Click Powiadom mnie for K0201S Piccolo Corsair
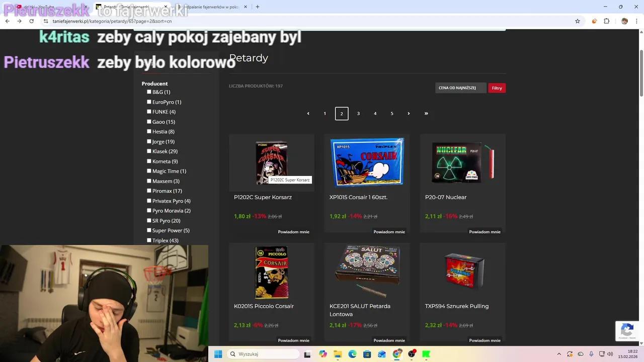Image resolution: width=644 pixels, height=362 pixels. click(x=294, y=340)
